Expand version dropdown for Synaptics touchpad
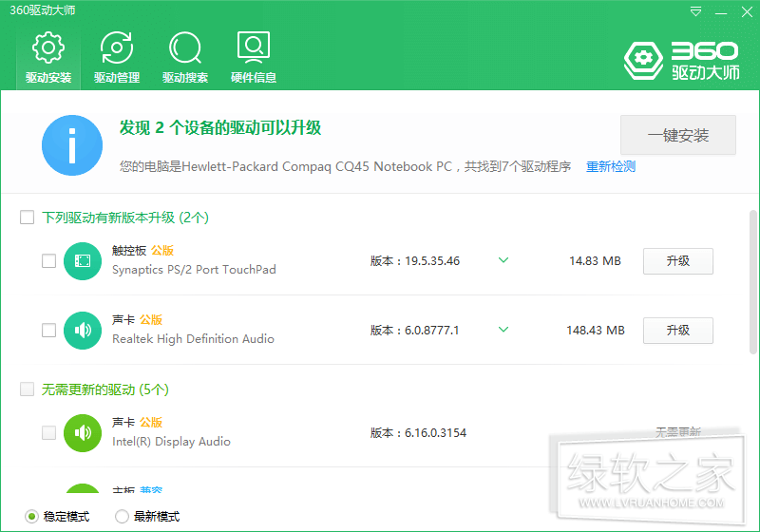The width and height of the screenshot is (760, 532). [x=503, y=260]
